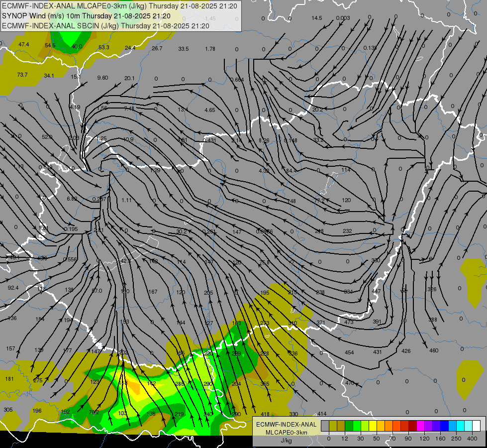487x448 pixels.
Task: Click the map value 9.60
Action: click(x=102, y=78)
